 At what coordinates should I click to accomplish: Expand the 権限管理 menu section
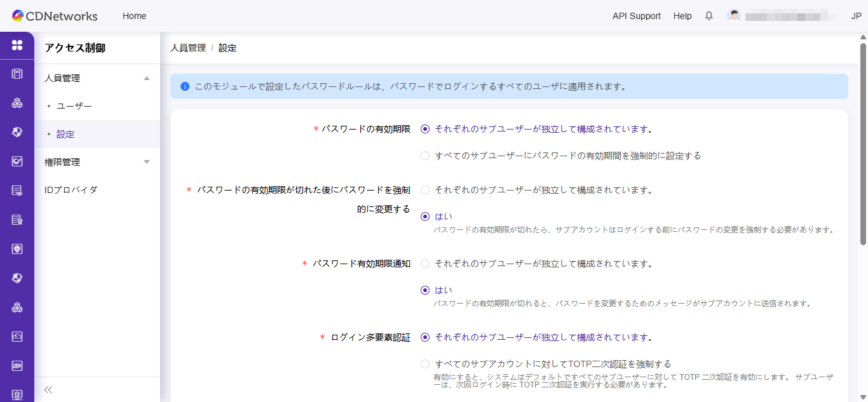(x=147, y=162)
